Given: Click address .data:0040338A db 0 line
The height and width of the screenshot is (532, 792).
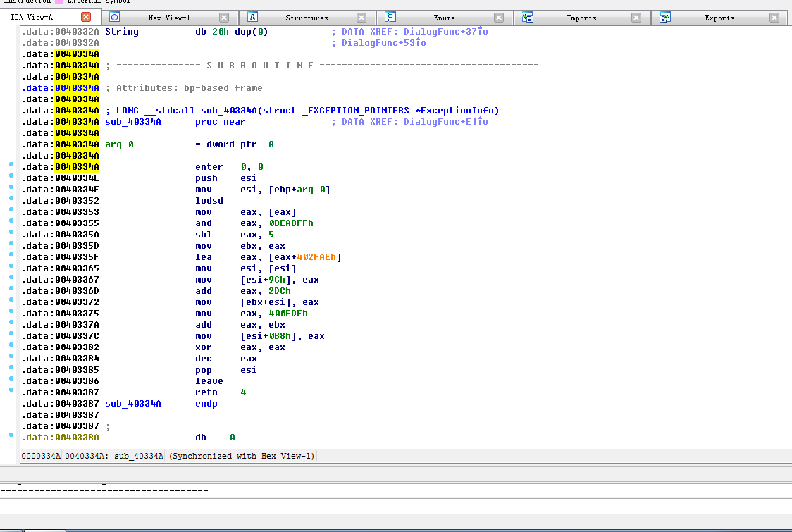Looking at the screenshot, I should (129, 438).
